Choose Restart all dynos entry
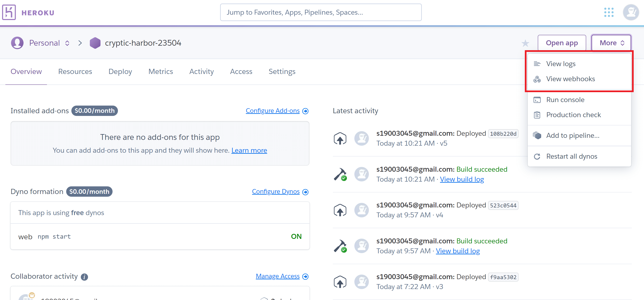Image resolution: width=644 pixels, height=300 pixels. (579, 156)
